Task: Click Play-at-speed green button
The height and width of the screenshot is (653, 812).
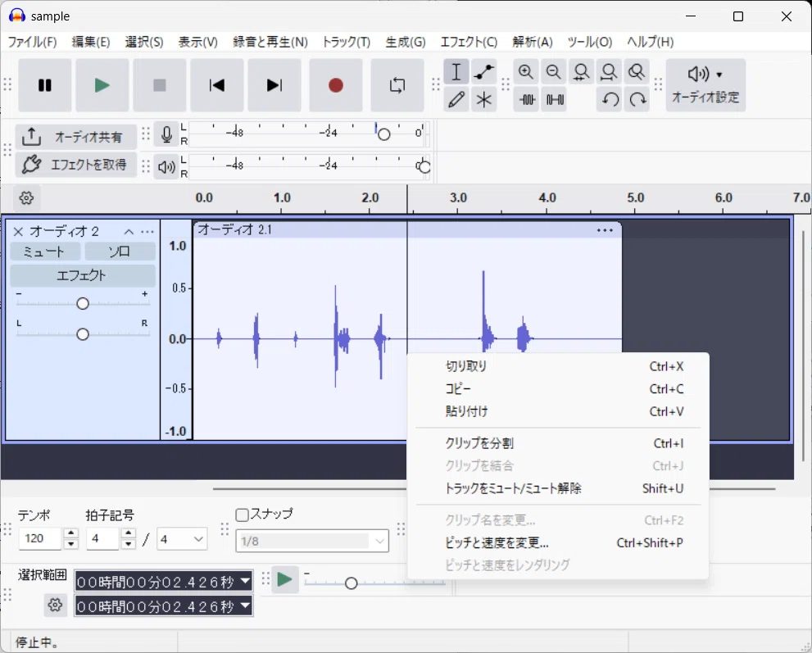Action: coord(285,580)
